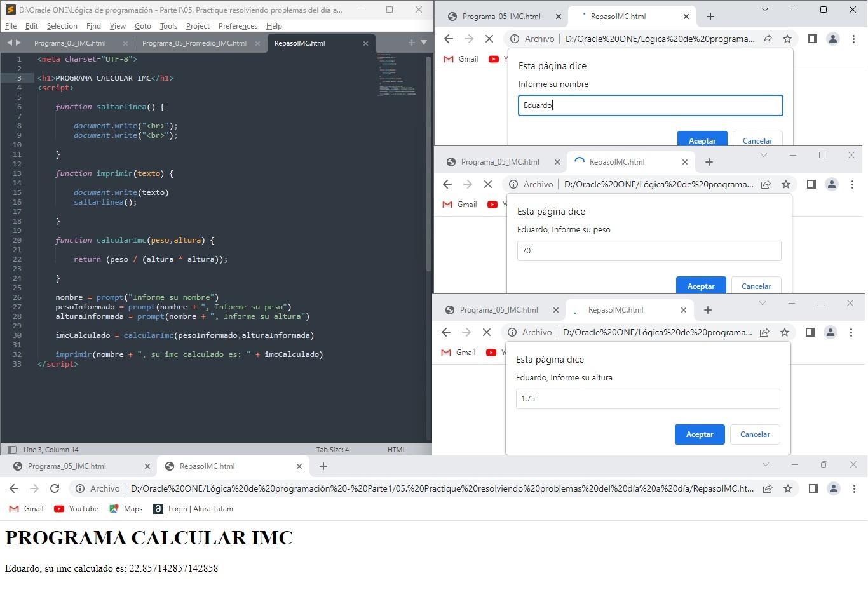Open the Edit menu in Sublime Text
This screenshot has width=868, height=592.
[32, 26]
